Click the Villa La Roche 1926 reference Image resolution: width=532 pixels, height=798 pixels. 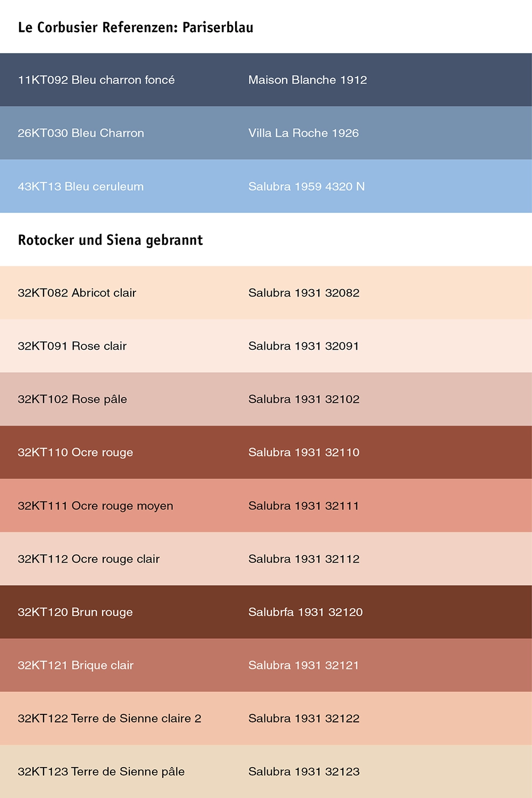[x=303, y=133]
